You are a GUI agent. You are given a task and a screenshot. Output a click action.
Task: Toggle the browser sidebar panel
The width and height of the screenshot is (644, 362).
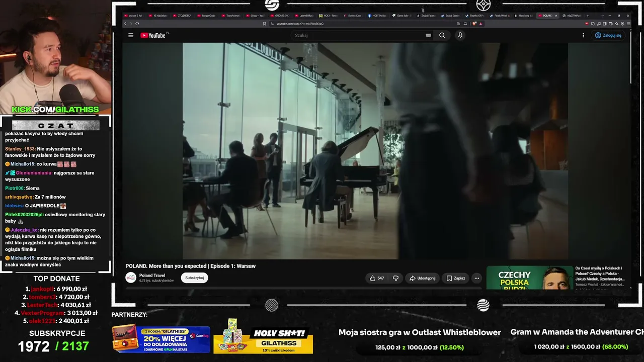coord(605,24)
